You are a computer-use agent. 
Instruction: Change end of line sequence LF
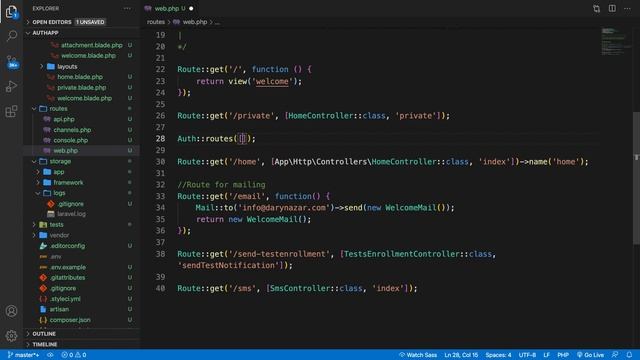[x=547, y=355]
